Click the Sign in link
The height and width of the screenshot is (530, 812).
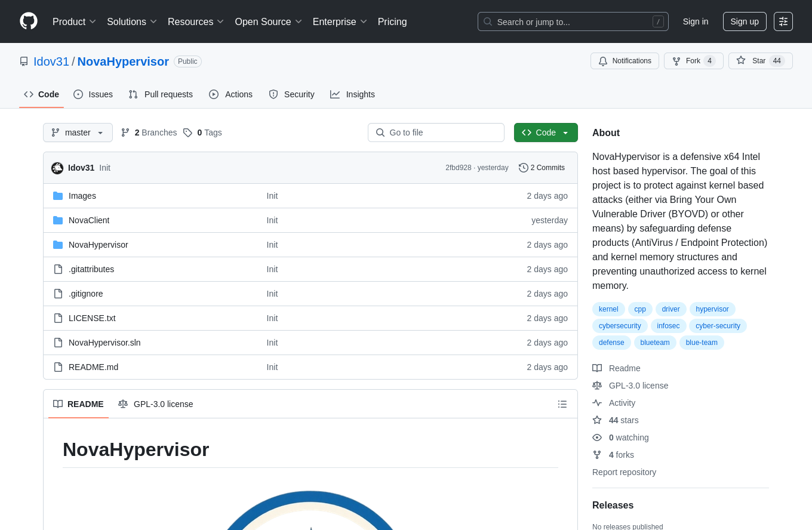point(696,21)
